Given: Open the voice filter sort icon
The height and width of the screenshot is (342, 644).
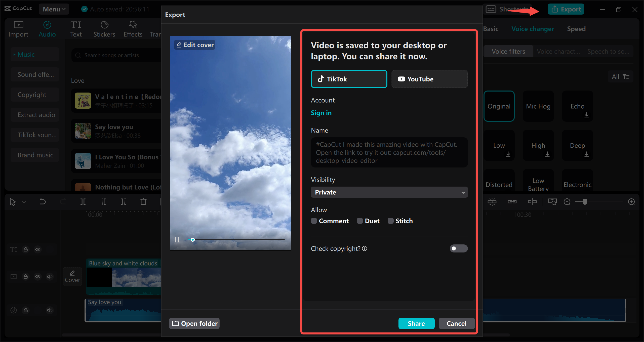Looking at the screenshot, I should tap(626, 76).
